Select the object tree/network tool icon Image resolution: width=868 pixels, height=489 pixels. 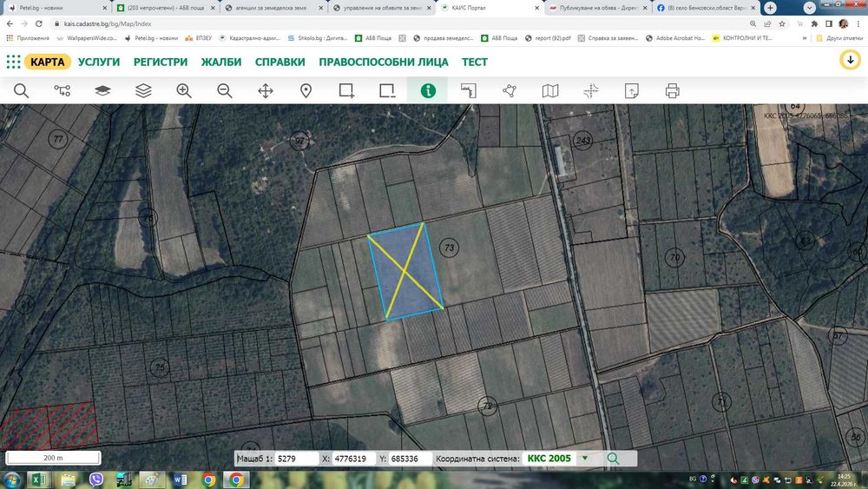(x=62, y=91)
